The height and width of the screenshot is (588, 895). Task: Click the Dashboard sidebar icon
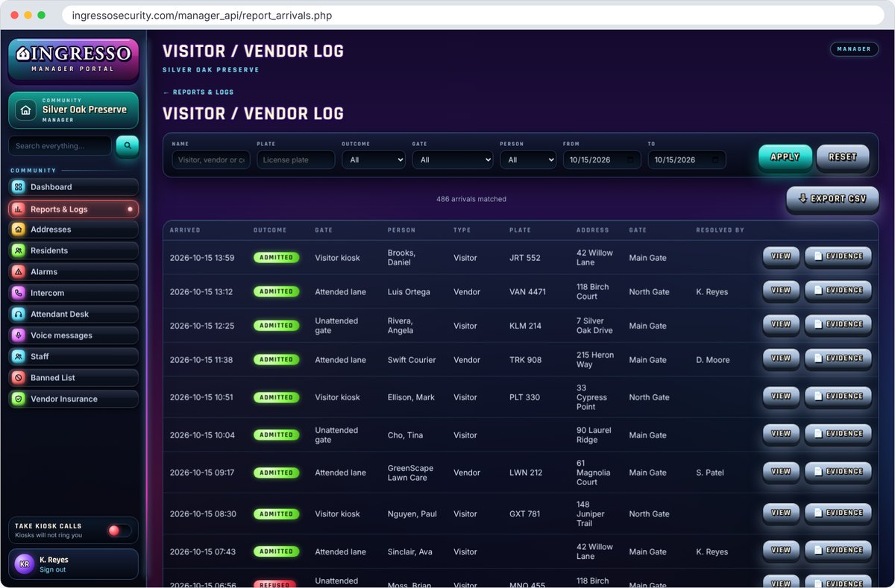[x=19, y=187]
